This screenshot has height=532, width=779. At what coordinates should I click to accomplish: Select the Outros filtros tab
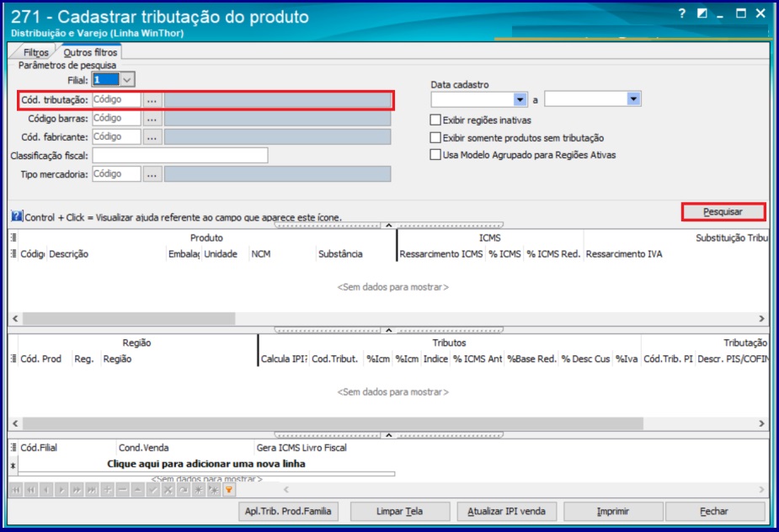90,52
